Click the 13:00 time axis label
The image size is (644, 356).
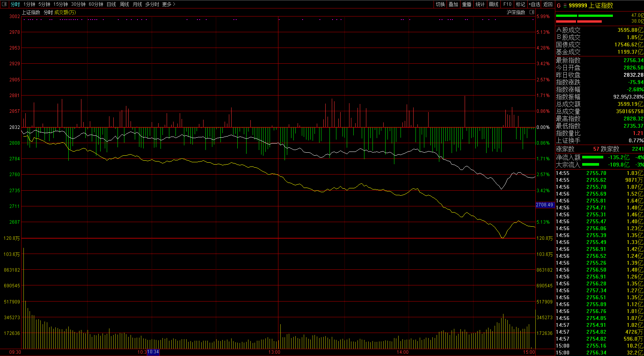(x=274, y=352)
